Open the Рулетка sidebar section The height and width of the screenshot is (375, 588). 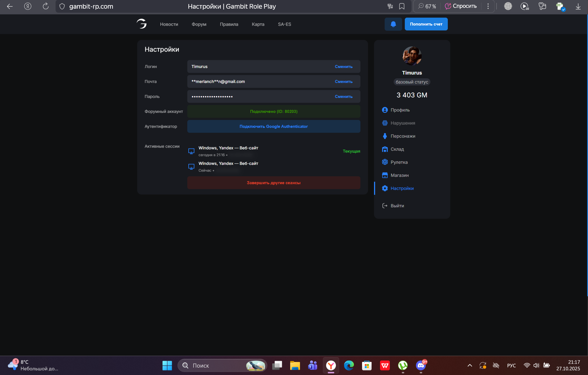[399, 162]
